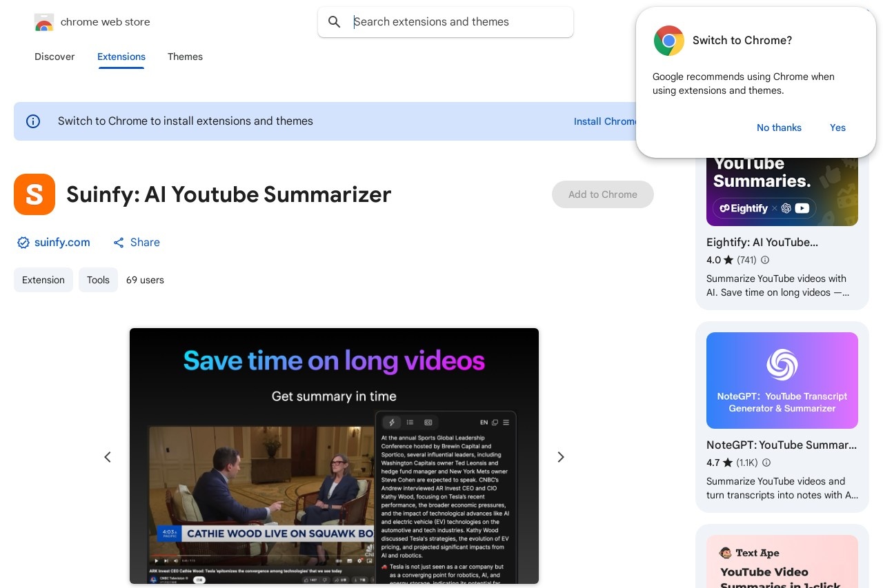883x588 pixels.
Task: Go to the previous screenshot with left arrow
Action: point(108,457)
